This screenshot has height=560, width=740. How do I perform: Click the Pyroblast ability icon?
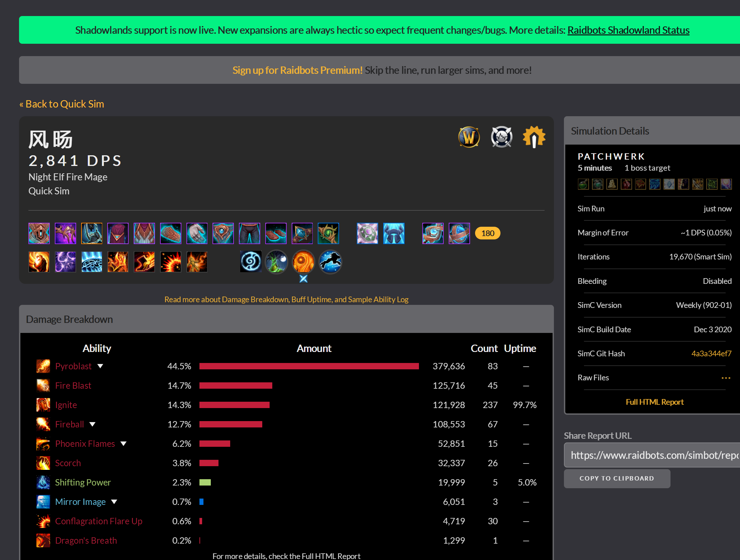[x=43, y=366]
